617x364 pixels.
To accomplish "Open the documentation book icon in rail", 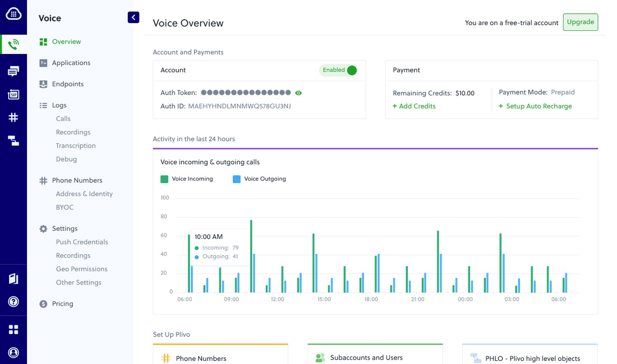I will (13, 278).
